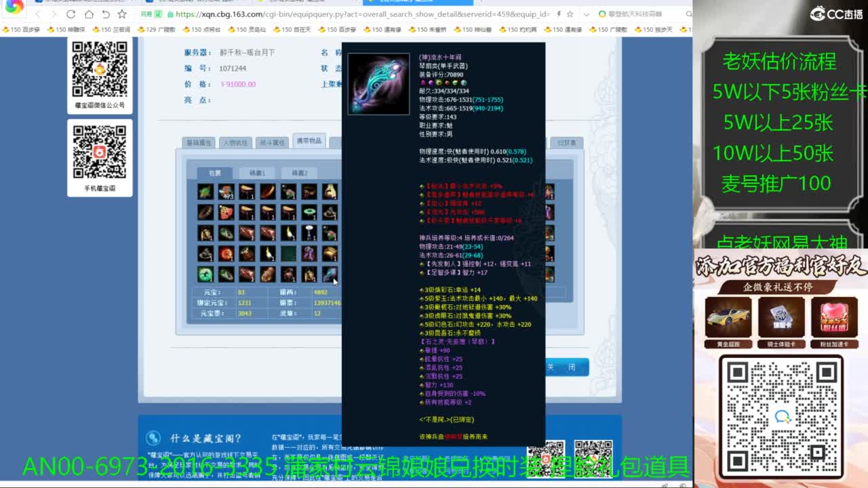The width and height of the screenshot is (868, 488).
Task: Go to the browser home page
Action: pos(89,14)
